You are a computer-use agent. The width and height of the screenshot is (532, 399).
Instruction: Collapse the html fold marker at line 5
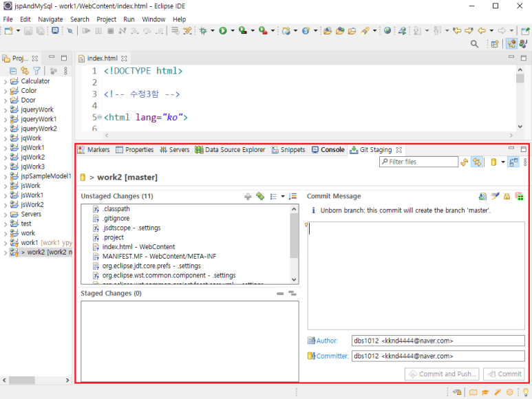coord(99,118)
